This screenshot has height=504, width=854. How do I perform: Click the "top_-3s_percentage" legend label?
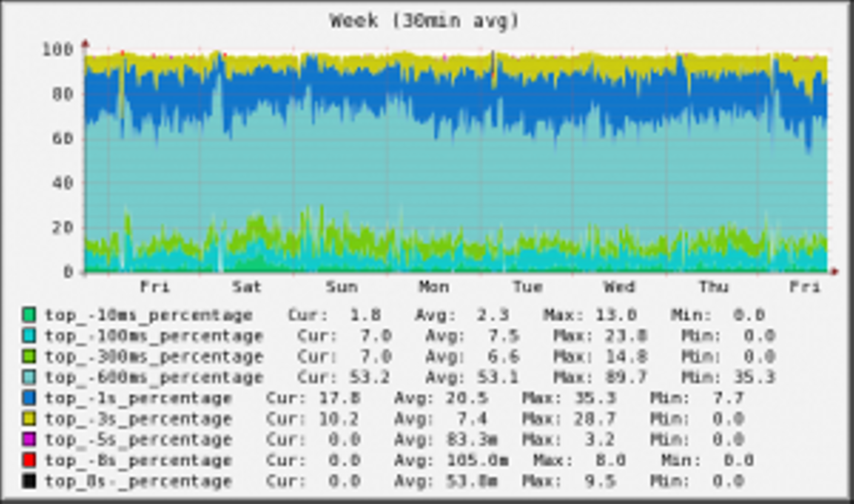pyautogui.click(x=138, y=419)
